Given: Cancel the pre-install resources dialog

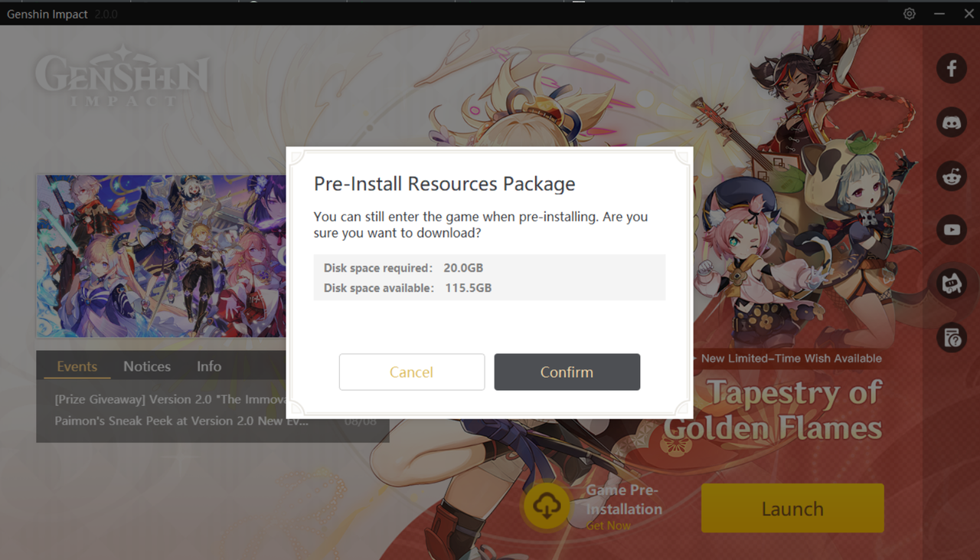Looking at the screenshot, I should point(412,372).
